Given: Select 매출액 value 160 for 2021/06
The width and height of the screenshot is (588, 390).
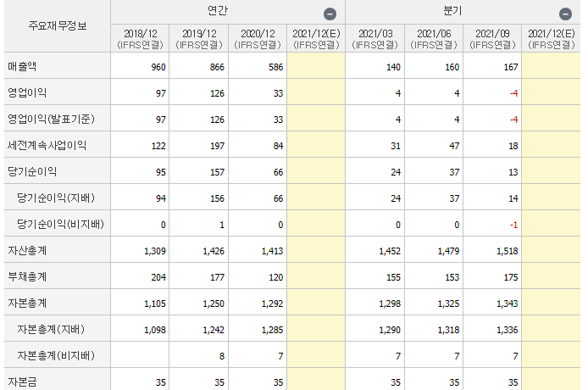Looking at the screenshot, I should (452, 67).
